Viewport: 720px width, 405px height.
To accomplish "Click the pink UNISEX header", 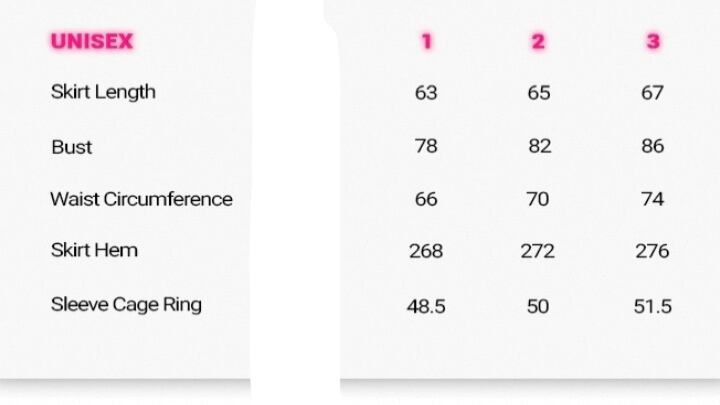I will pos(91,41).
